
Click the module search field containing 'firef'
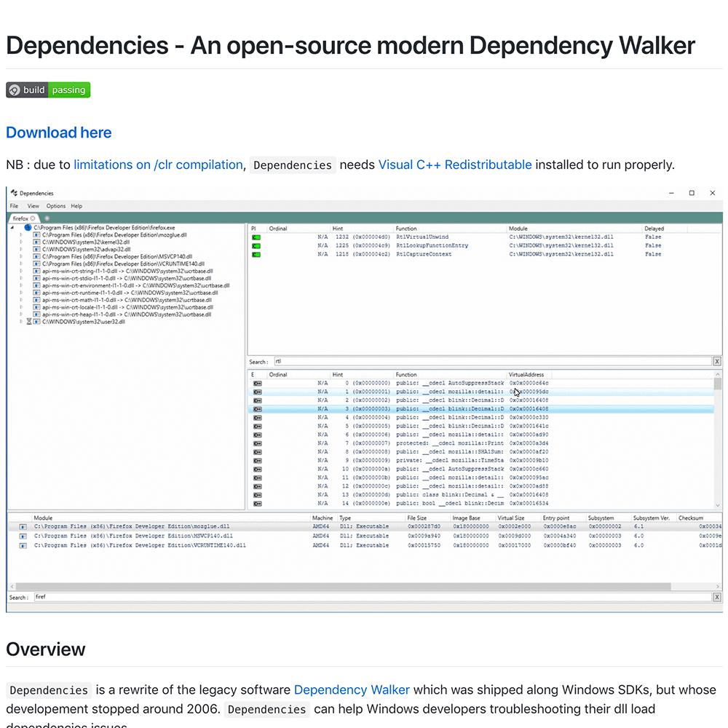pos(373,597)
